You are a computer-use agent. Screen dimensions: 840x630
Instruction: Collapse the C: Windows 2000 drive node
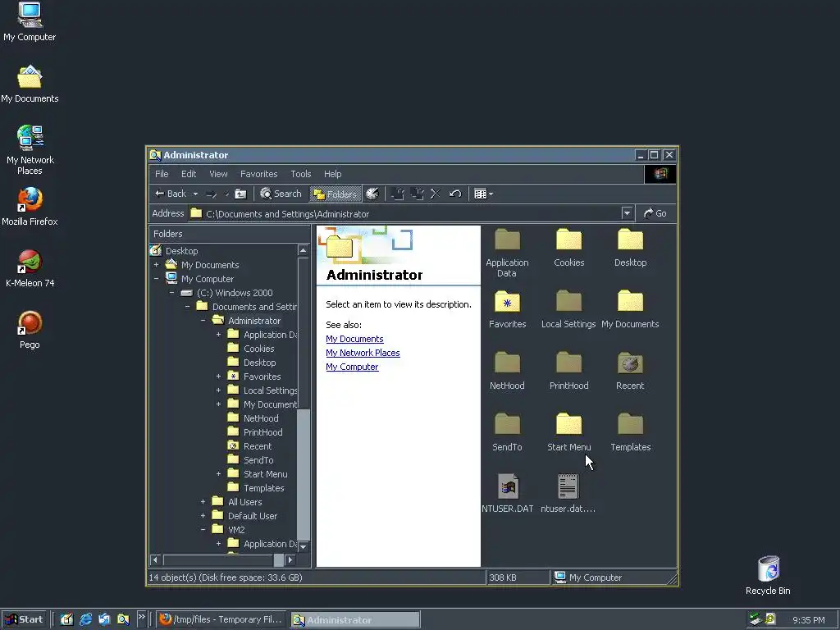tap(172, 293)
